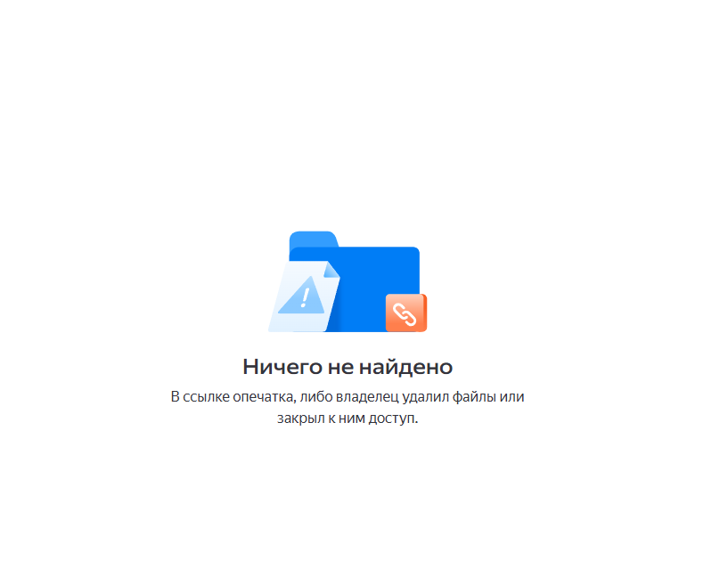Click the pale document sheet icon
Image resolution: width=728 pixels, height=577 pixels.
click(304, 297)
